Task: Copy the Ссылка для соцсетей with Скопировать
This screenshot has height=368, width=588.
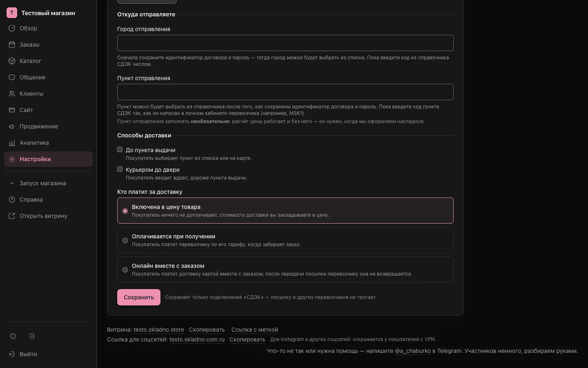Action: 247,339
